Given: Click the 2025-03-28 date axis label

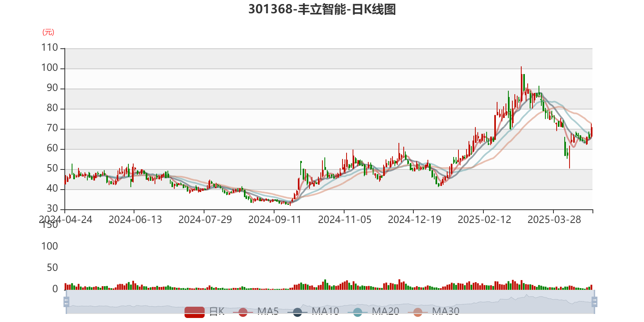Looking at the screenshot, I should (x=554, y=220).
